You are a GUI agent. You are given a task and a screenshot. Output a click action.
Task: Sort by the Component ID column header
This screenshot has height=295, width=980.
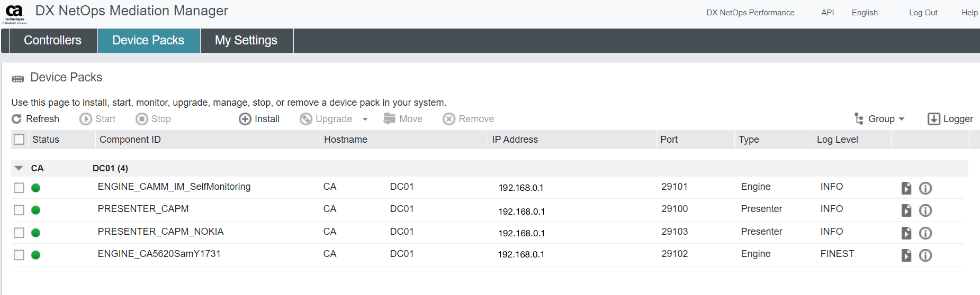pyautogui.click(x=130, y=140)
